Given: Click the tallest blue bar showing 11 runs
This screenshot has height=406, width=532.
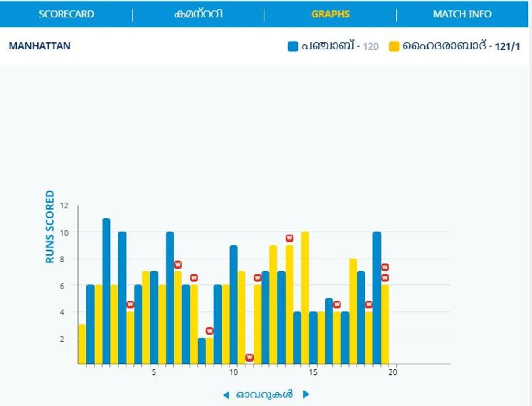Looking at the screenshot, I should (x=106, y=291).
